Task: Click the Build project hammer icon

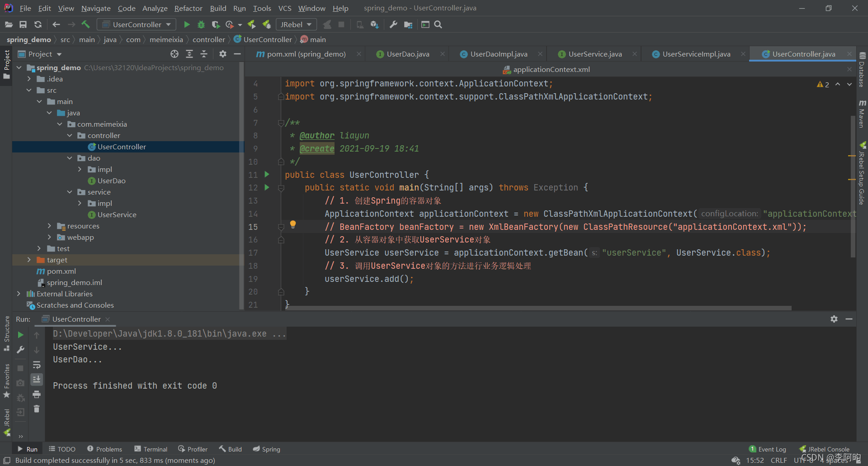Action: pos(86,24)
